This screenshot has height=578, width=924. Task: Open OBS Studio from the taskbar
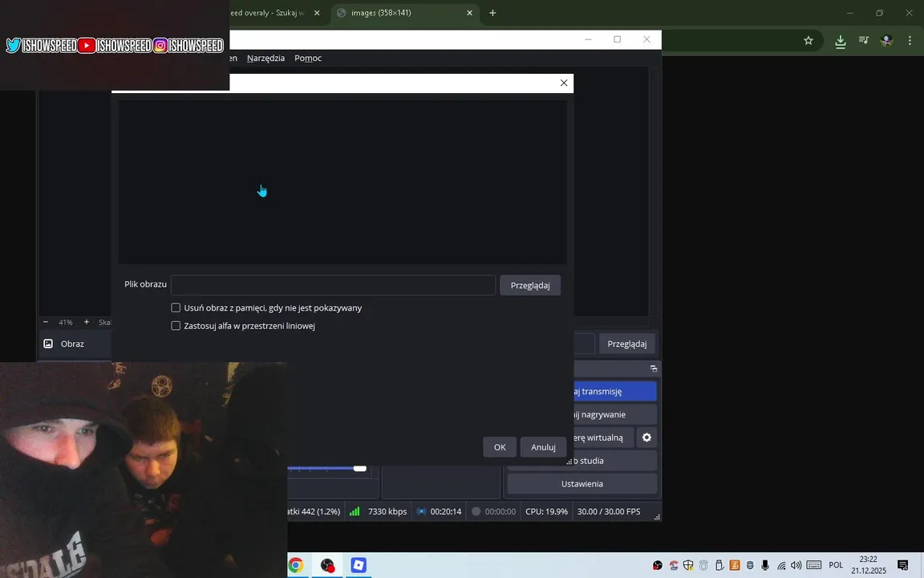[327, 566]
